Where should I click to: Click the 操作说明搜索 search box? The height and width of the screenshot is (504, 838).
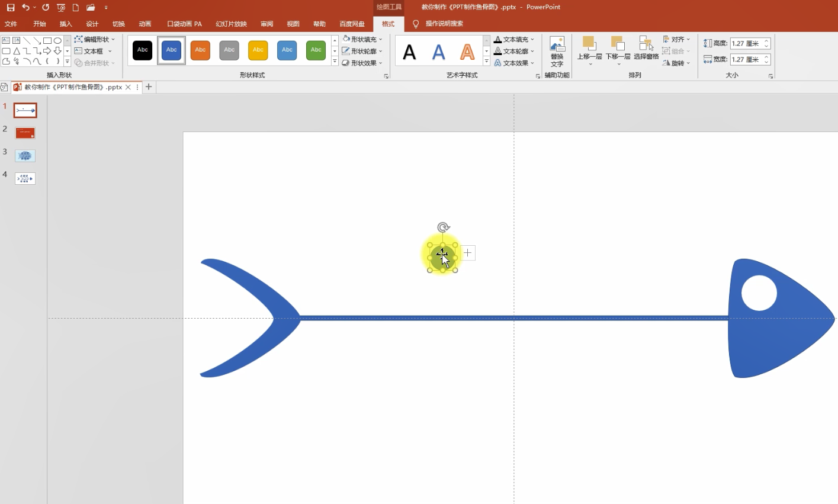pyautogui.click(x=444, y=24)
